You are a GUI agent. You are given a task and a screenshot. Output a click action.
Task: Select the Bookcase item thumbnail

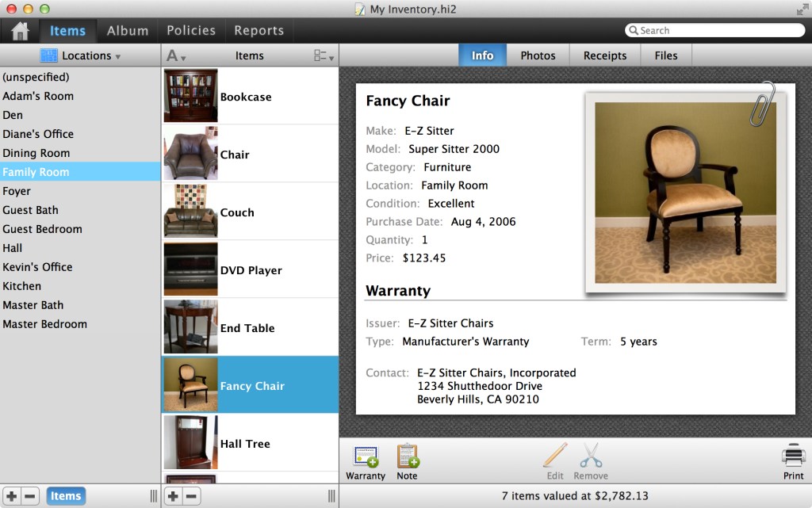coord(190,96)
